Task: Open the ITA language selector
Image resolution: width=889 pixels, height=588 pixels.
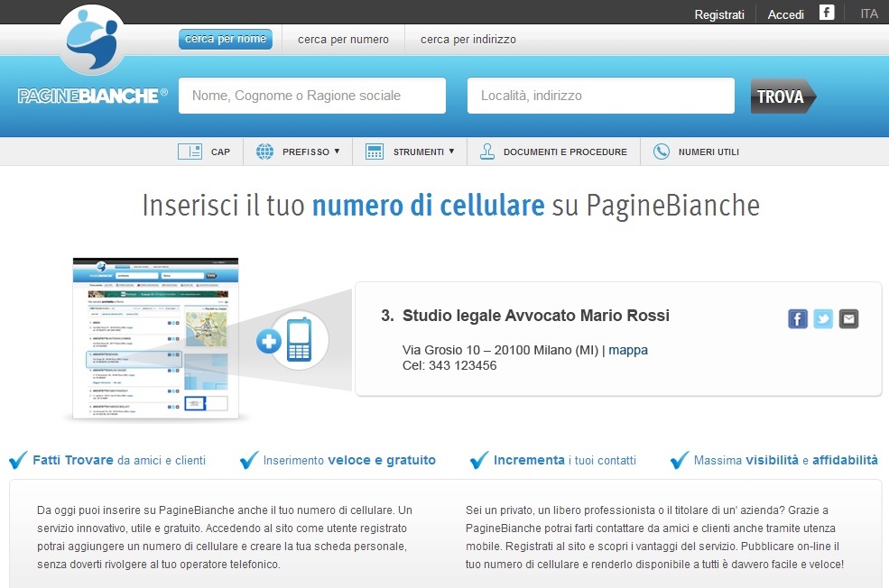Action: [x=868, y=14]
